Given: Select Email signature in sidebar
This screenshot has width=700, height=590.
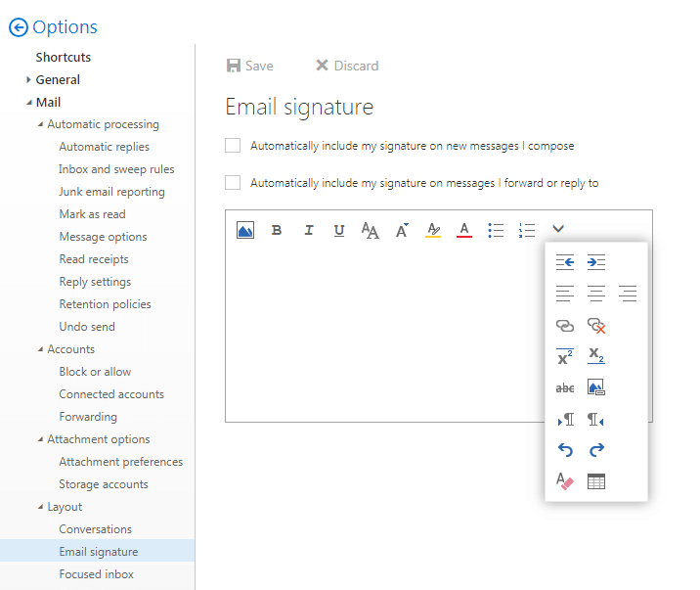Looking at the screenshot, I should [x=98, y=551].
